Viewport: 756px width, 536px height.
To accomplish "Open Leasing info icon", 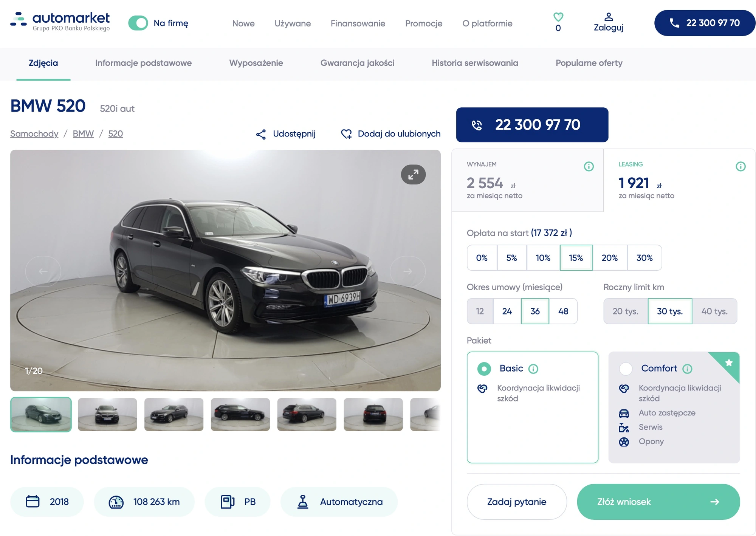I will (741, 166).
